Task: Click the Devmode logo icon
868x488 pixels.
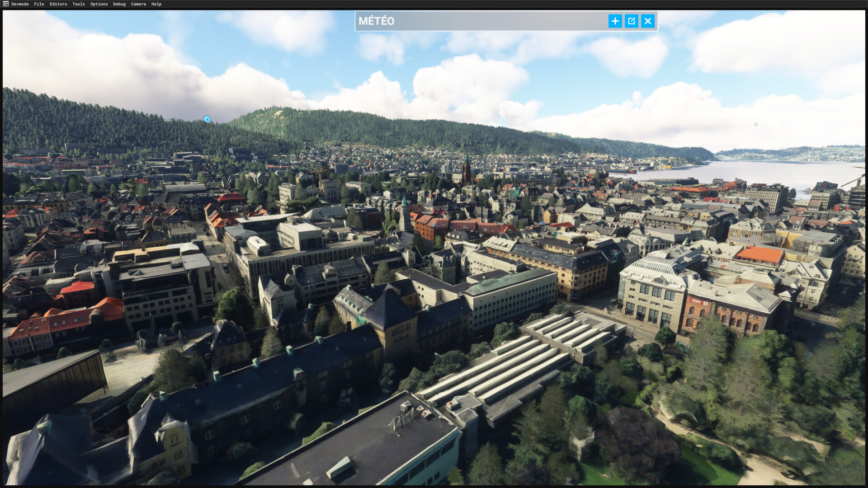Action: coord(5,4)
